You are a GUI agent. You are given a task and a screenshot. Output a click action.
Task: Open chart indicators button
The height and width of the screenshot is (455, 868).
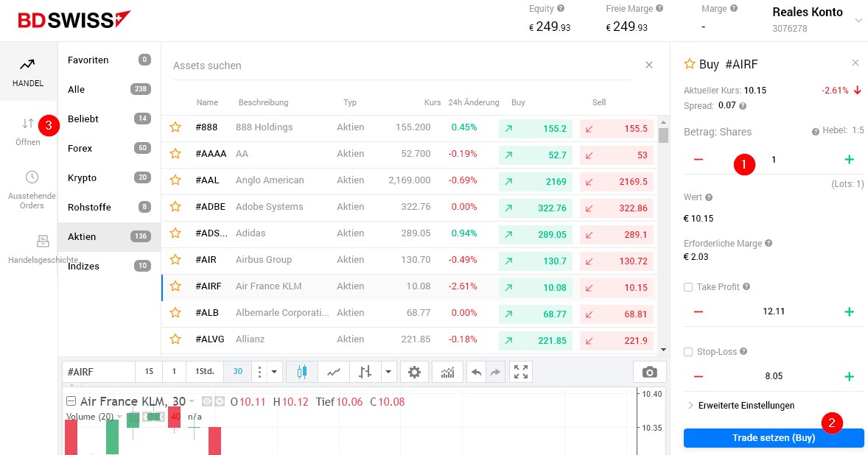pyautogui.click(x=447, y=372)
